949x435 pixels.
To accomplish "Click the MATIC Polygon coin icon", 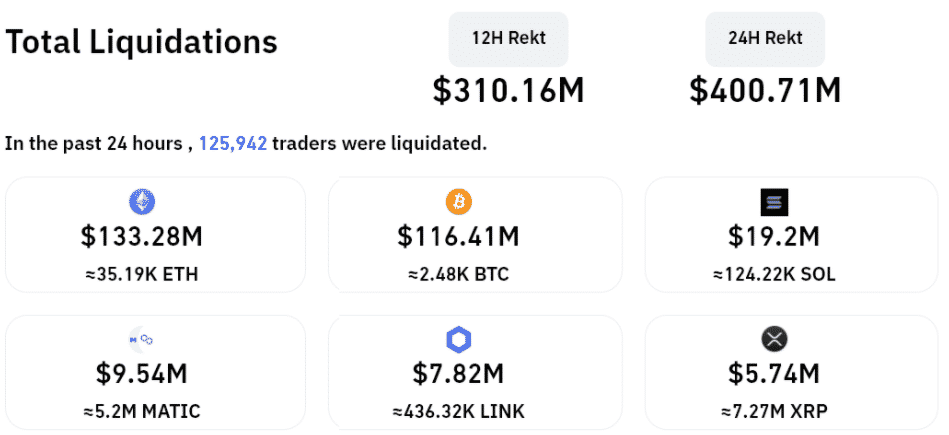I will [142, 340].
